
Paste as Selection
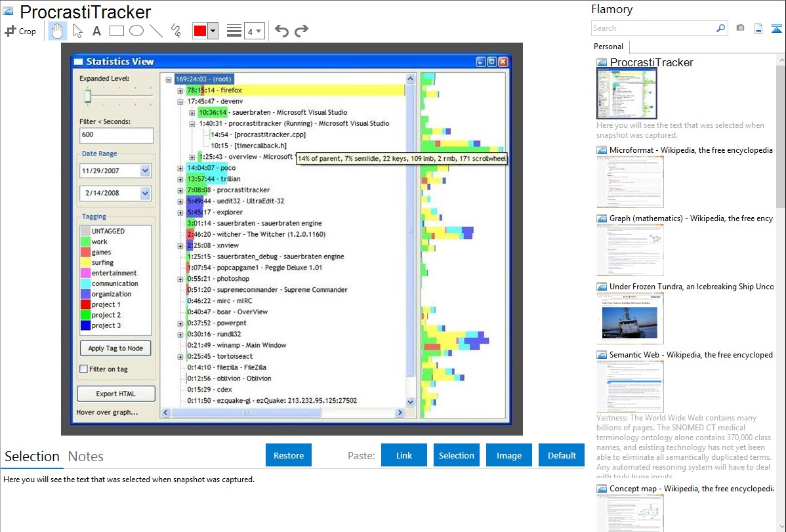tap(456, 455)
